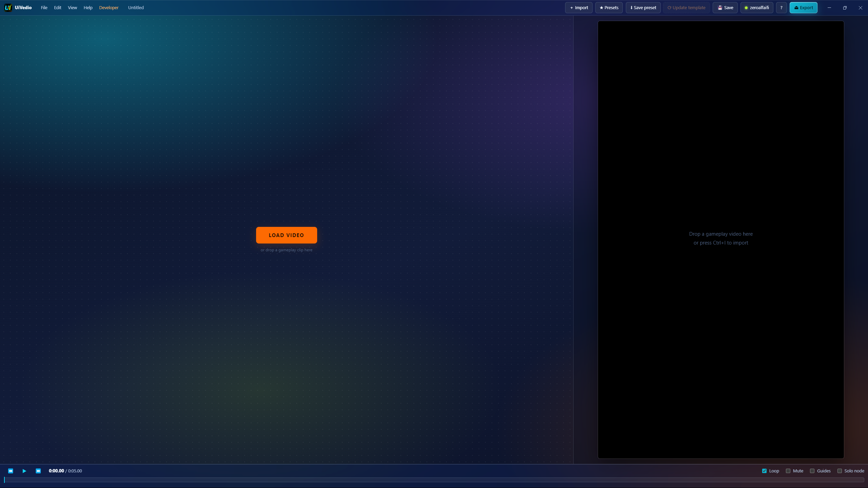Viewport: 868px width, 488px height.
Task: Open the Presets list
Action: (x=609, y=7)
